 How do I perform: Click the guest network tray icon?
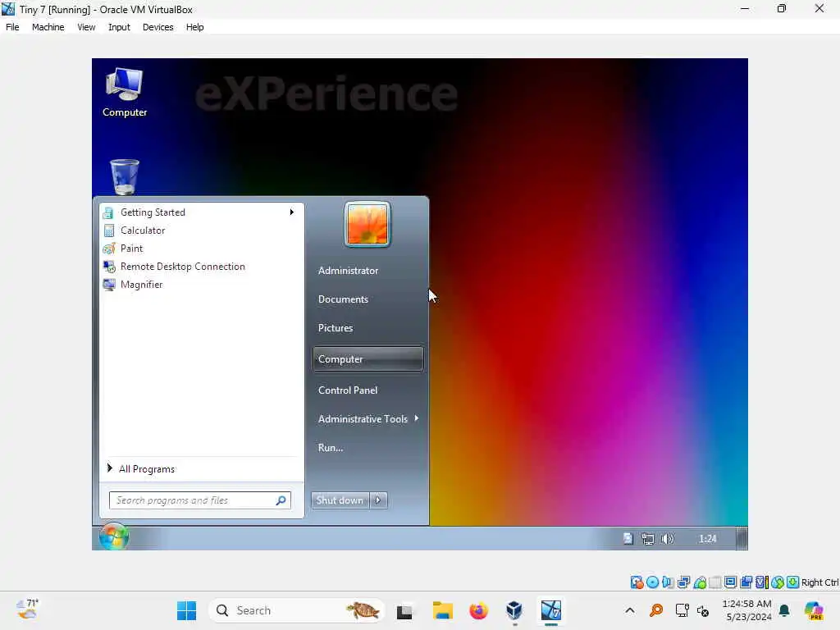coord(648,539)
